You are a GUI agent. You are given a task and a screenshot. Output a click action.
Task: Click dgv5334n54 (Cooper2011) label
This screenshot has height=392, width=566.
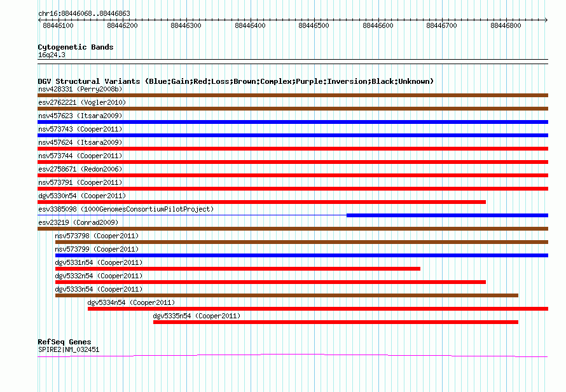coord(131,302)
